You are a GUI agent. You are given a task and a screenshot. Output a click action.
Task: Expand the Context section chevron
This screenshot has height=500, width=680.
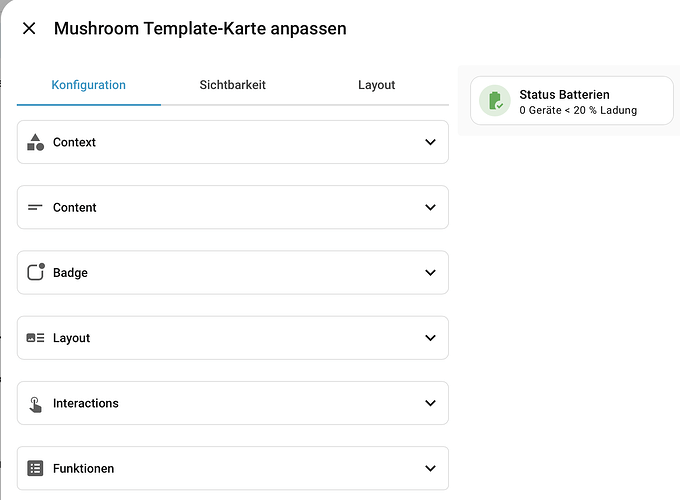tap(430, 142)
